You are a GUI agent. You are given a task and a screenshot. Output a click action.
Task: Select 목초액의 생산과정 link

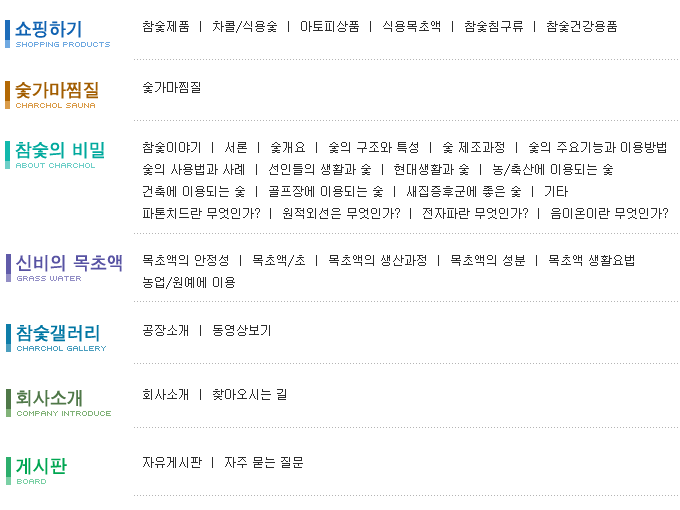[x=378, y=260]
